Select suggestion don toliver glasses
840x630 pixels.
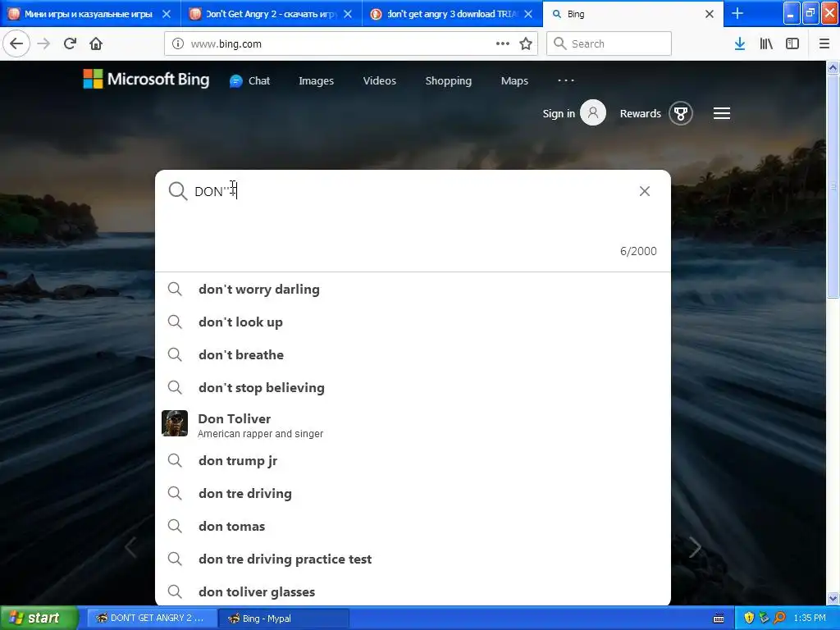pos(413,591)
